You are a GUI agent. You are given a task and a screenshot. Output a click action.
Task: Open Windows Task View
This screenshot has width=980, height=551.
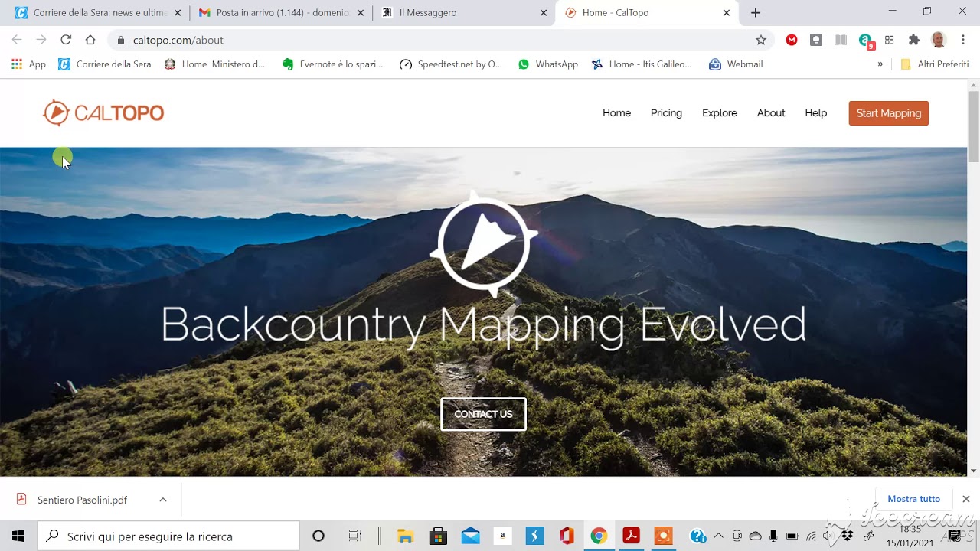pyautogui.click(x=354, y=536)
